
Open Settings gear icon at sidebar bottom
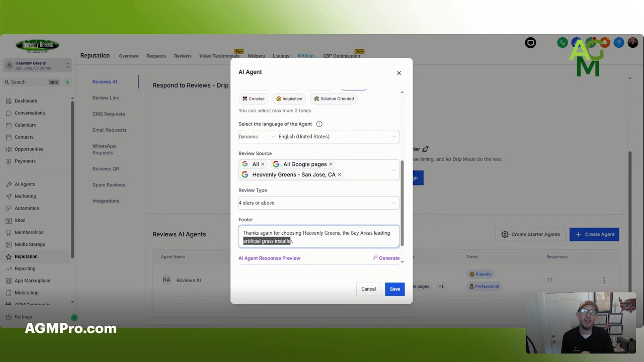point(9,317)
